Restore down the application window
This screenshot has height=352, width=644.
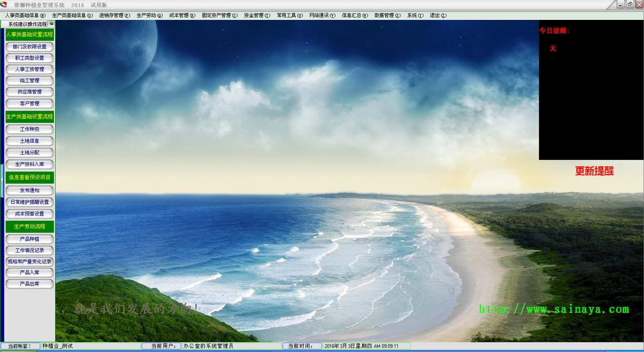(x=630, y=4)
